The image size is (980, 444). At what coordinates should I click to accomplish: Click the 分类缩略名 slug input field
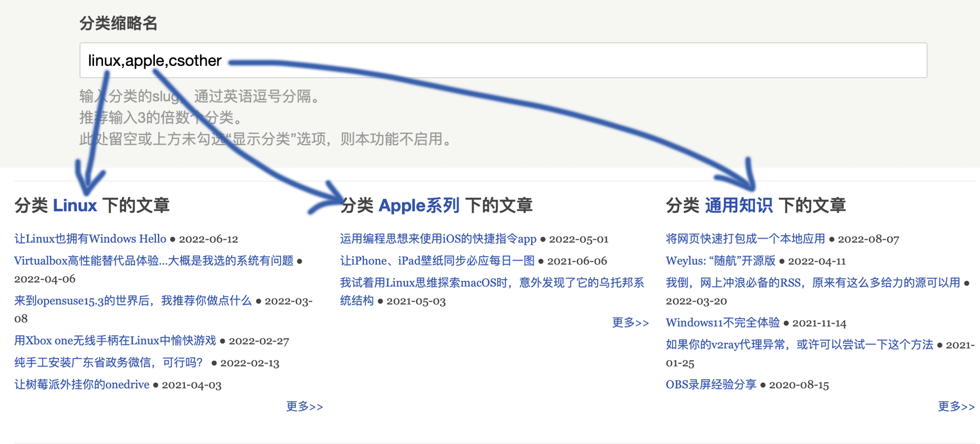[502, 60]
